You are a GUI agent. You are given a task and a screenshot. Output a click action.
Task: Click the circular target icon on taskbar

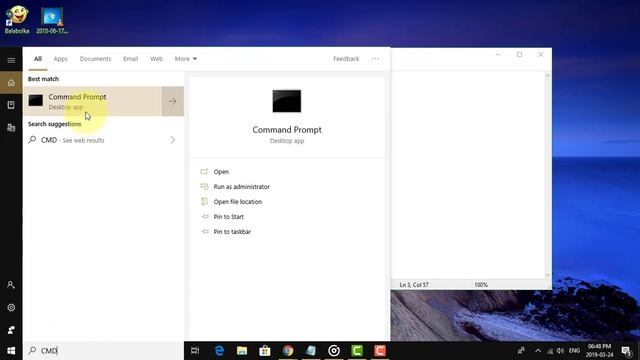[334, 351]
